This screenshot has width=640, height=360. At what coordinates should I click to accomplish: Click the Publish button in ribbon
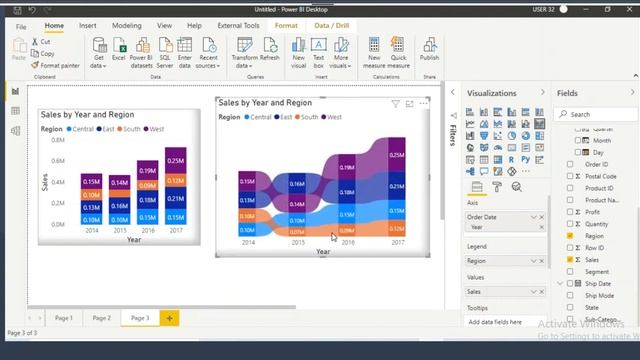429,49
